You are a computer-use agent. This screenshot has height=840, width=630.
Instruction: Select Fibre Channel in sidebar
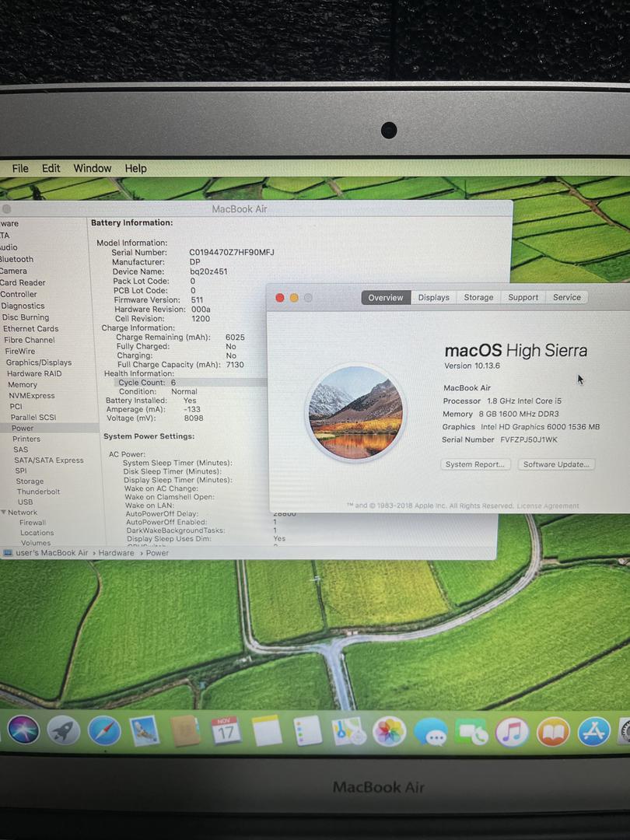coord(29,340)
